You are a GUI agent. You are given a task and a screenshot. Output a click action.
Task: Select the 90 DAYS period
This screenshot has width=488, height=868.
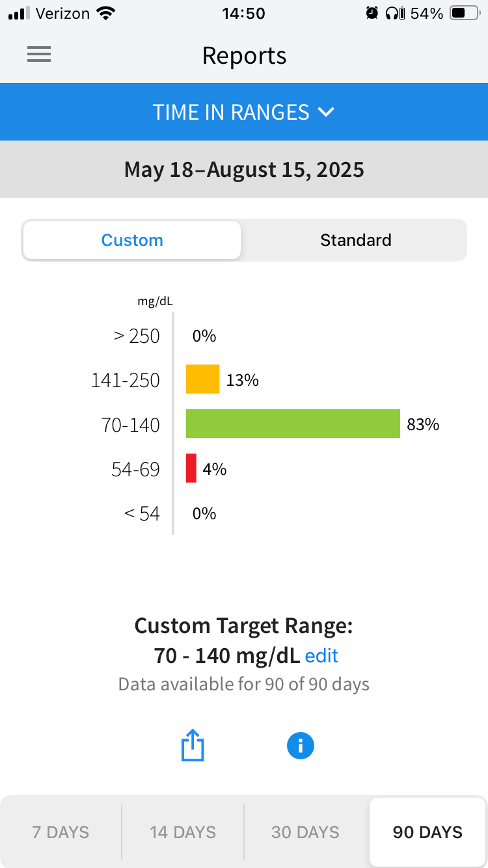coord(427,832)
